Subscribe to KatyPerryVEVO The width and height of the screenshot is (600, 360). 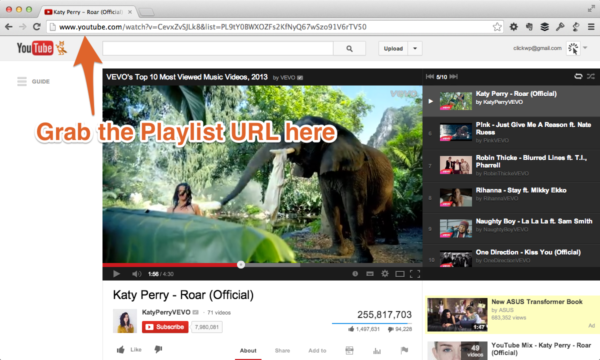[x=165, y=327]
